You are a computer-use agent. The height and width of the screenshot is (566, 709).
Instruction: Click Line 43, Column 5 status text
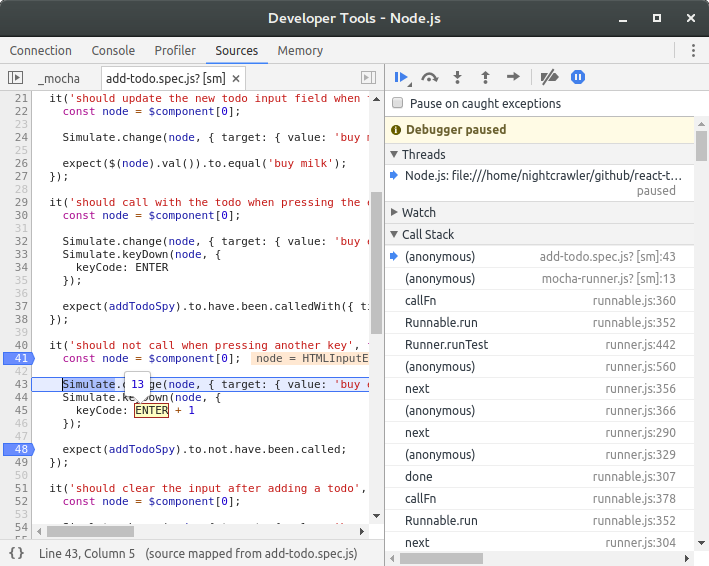pos(87,553)
